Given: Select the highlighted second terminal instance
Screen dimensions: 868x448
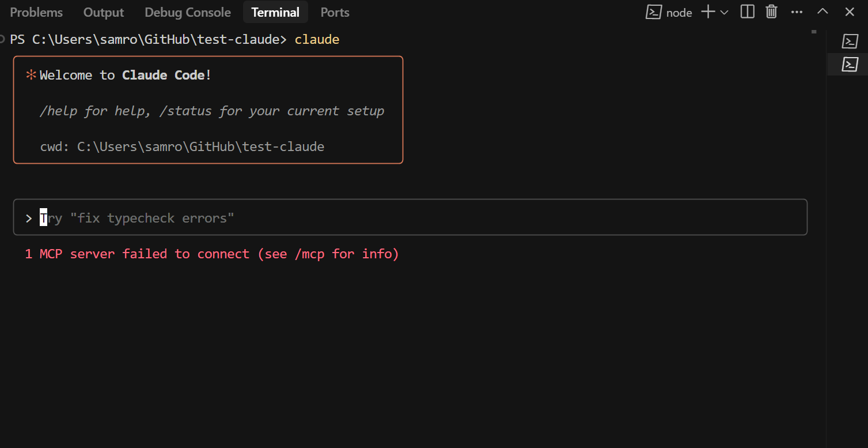Looking at the screenshot, I should click(x=850, y=64).
